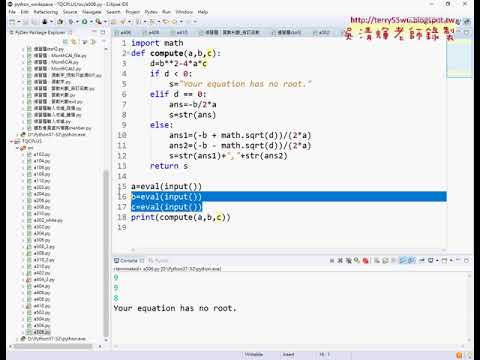Click the green Run toolbar button
Image resolution: width=480 pixels, height=360 pixels.
pyautogui.click(x=84, y=22)
